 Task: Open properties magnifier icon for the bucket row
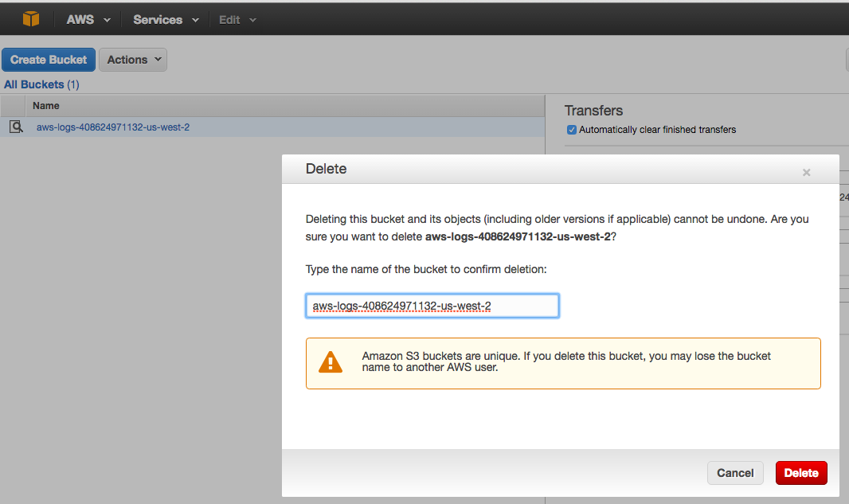[x=16, y=127]
